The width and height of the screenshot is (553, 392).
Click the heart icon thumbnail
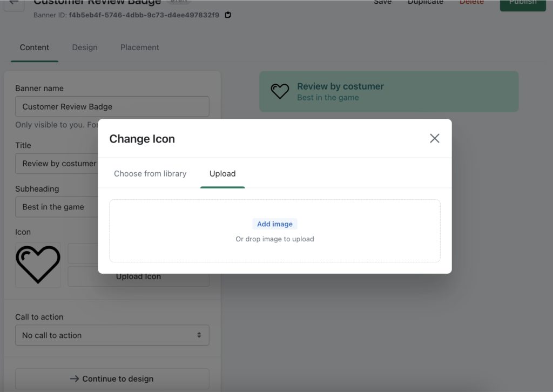[38, 265]
